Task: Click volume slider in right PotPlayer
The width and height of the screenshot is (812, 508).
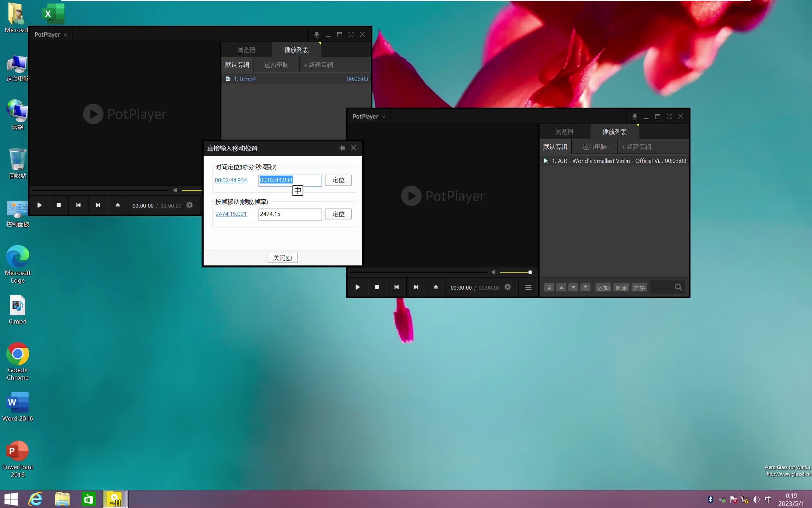Action: point(515,272)
